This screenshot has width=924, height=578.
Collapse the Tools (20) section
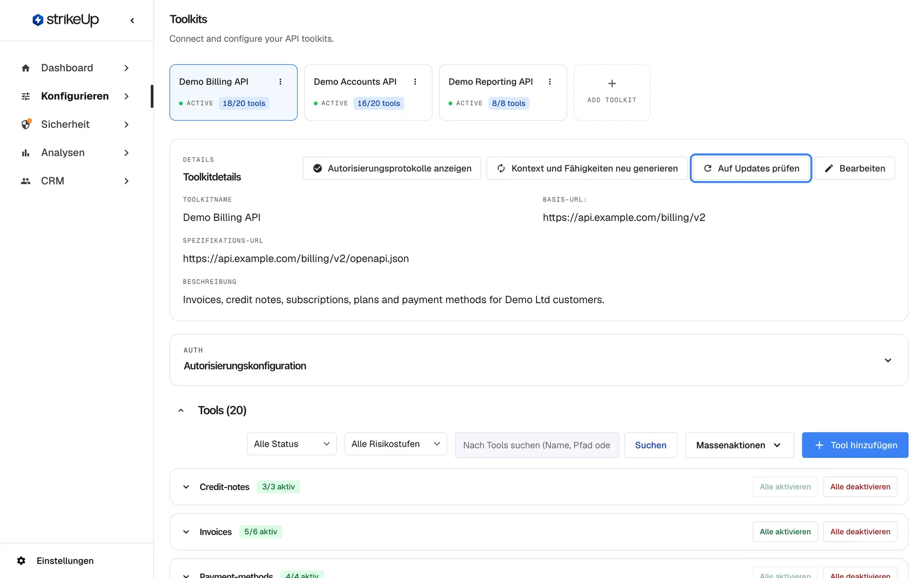point(181,411)
